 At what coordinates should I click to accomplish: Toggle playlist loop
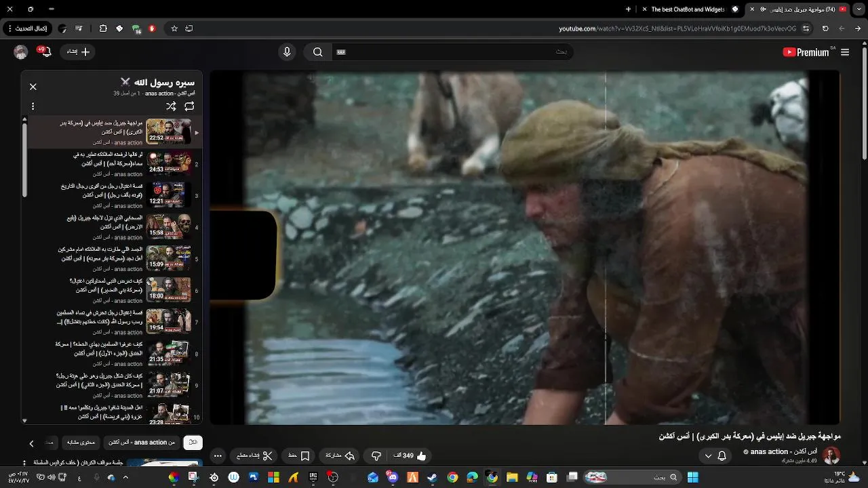(x=189, y=106)
